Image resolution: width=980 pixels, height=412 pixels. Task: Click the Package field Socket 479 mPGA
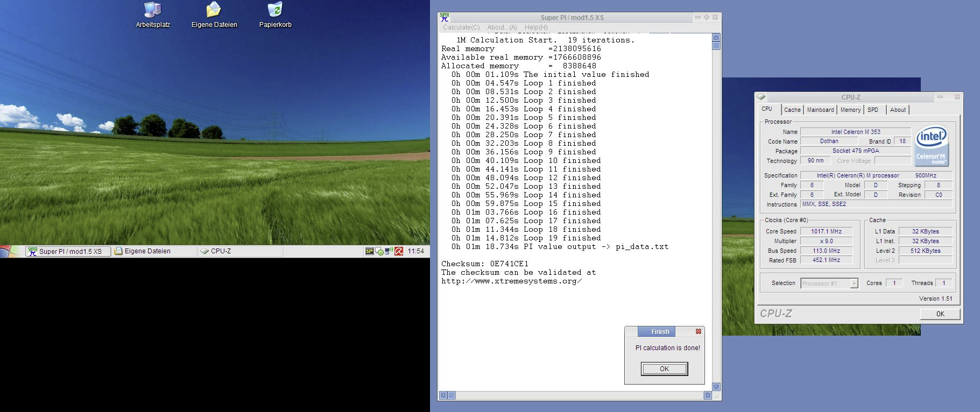(856, 151)
